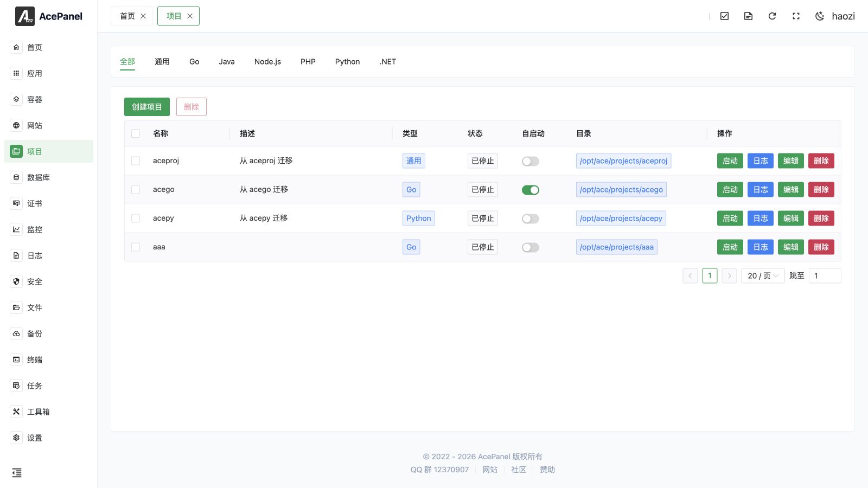Image resolution: width=868 pixels, height=488 pixels.
Task: Open the 日志 logs sidebar icon
Action: pyautogui.click(x=16, y=255)
